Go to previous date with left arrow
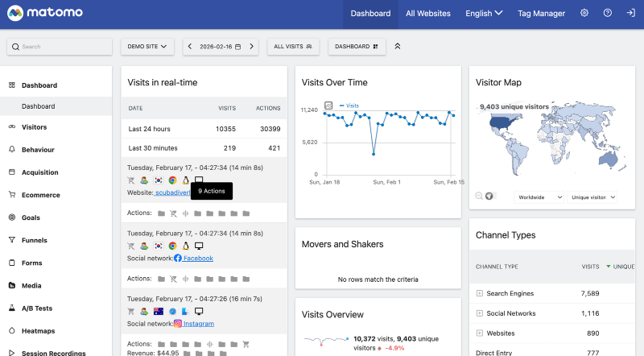 pyautogui.click(x=190, y=47)
